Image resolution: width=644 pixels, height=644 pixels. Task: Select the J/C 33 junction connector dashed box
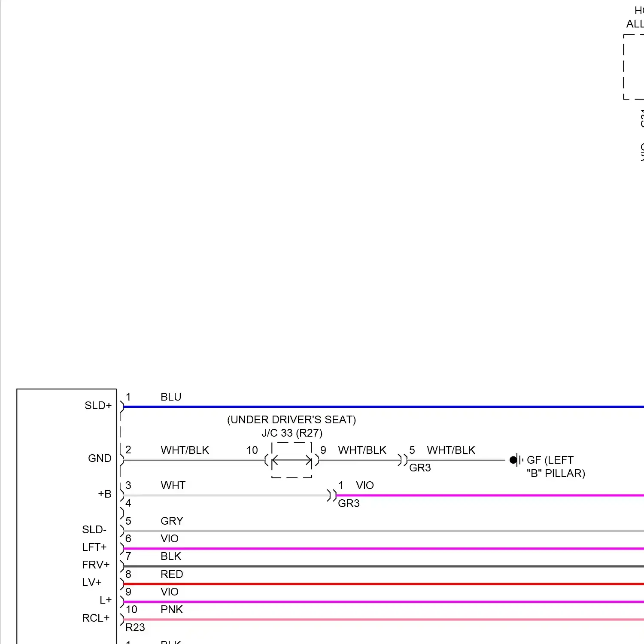[x=292, y=460]
